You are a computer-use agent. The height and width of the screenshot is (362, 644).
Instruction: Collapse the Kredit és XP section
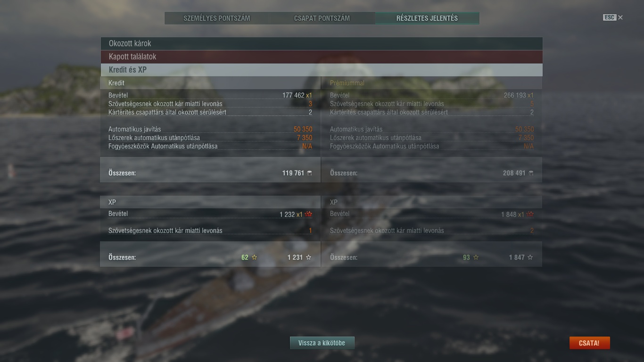tap(321, 70)
